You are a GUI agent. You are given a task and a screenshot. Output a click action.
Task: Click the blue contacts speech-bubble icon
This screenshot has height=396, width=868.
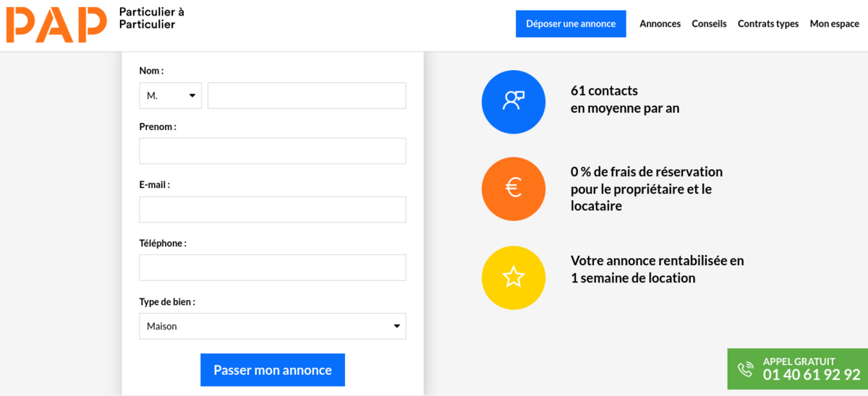[514, 102]
